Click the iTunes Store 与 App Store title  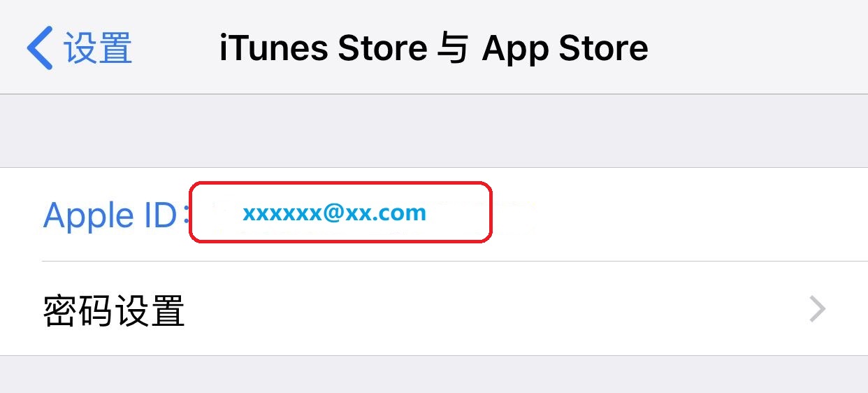point(433,48)
